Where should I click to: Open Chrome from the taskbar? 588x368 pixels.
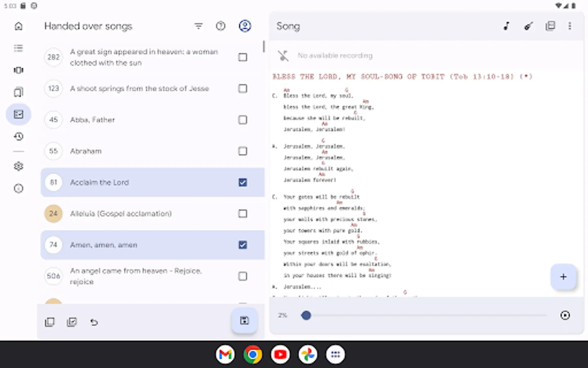click(253, 355)
